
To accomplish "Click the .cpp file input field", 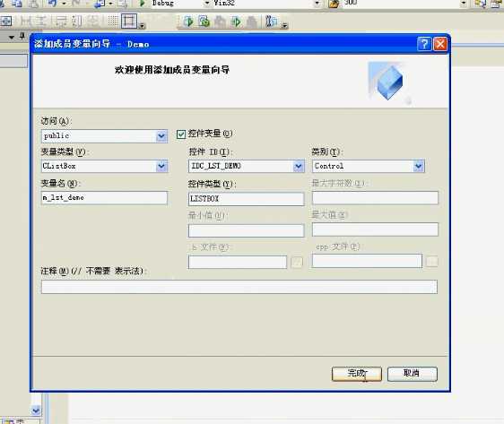I will 367,261.
